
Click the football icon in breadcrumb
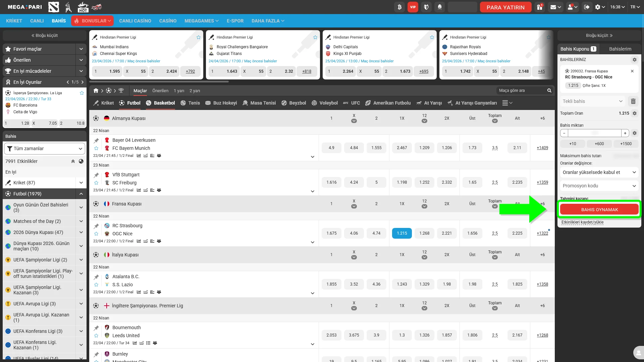[x=109, y=90]
